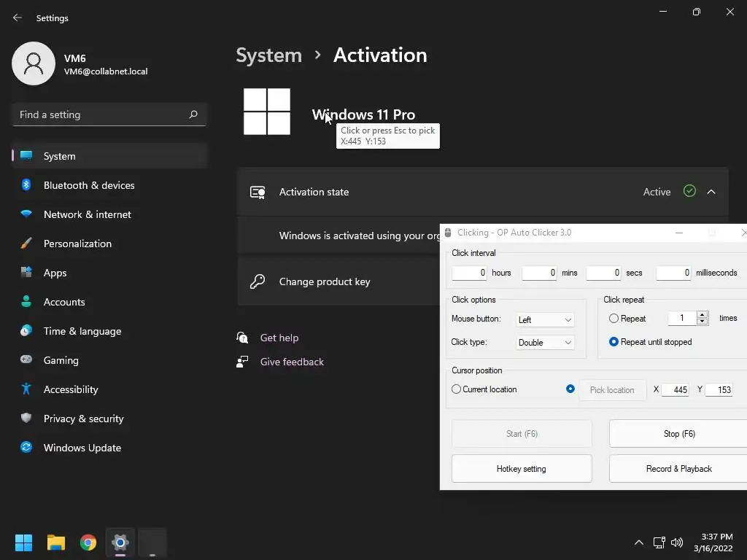The image size is (747, 560).
Task: Click the Find a setting search box
Action: (x=109, y=114)
